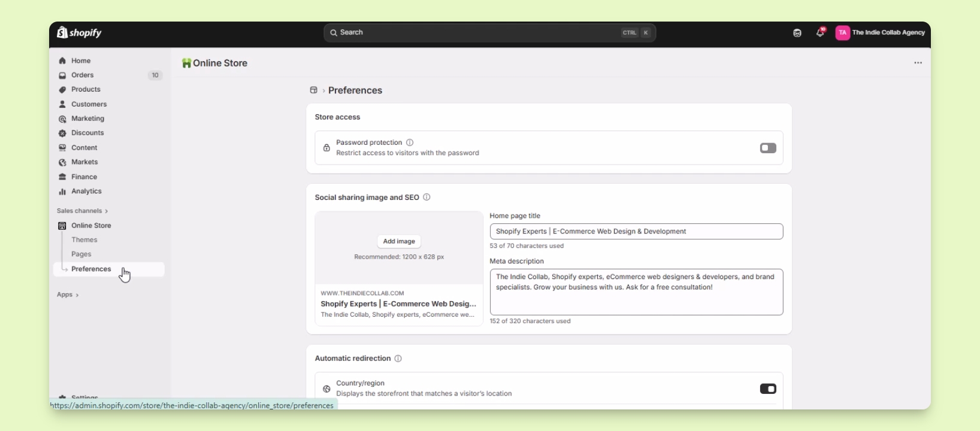The height and width of the screenshot is (431, 980).
Task: Click the Products tag icon
Action: [62, 90]
